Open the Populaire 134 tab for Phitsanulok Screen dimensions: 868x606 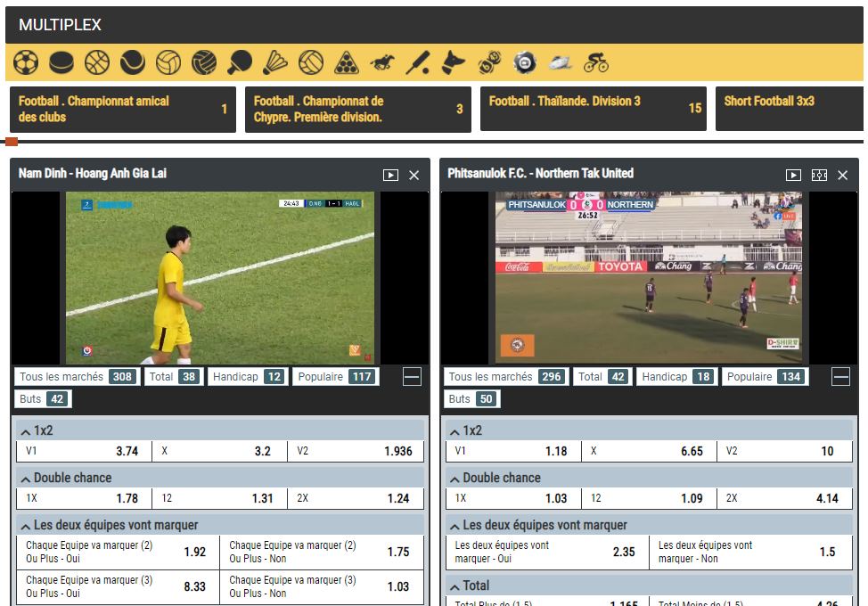tap(764, 376)
